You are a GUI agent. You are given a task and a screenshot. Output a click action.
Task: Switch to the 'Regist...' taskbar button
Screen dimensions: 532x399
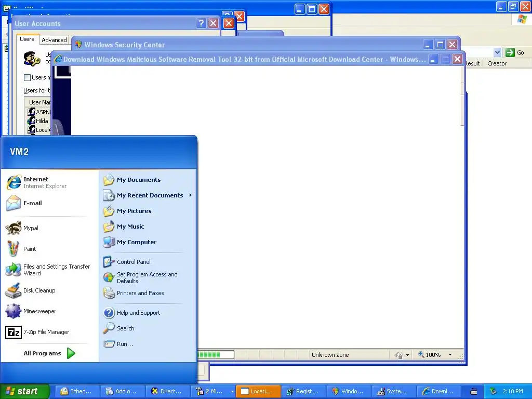pyautogui.click(x=303, y=391)
